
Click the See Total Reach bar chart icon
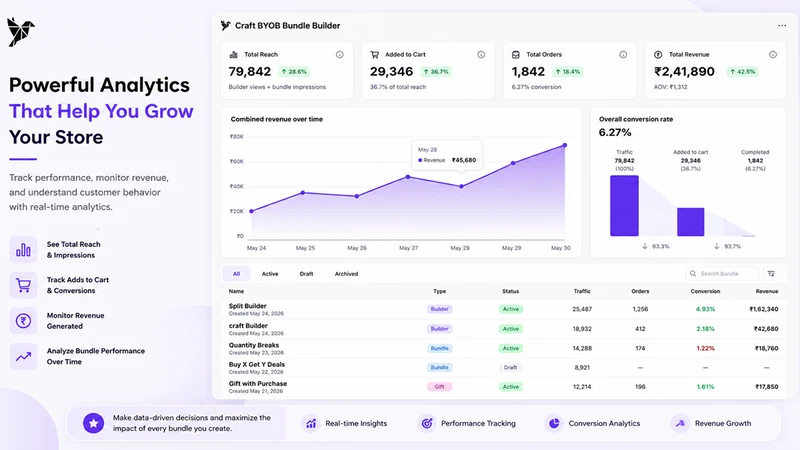23,249
